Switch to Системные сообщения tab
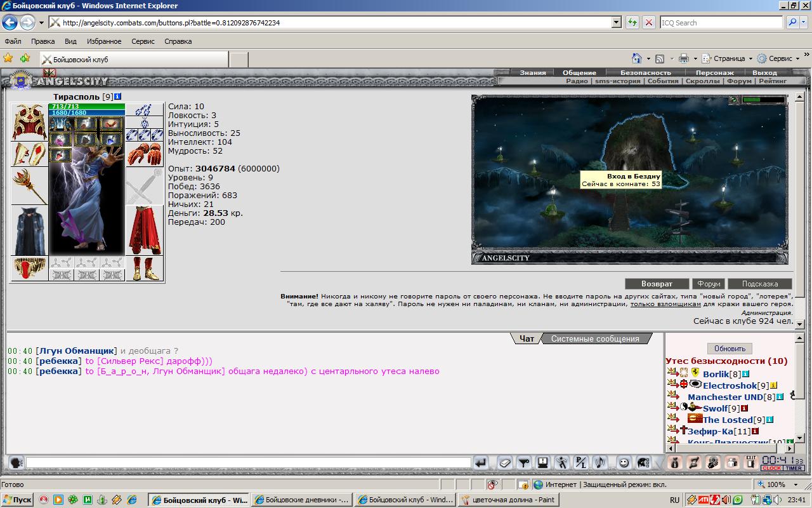This screenshot has width=812, height=508. click(595, 338)
